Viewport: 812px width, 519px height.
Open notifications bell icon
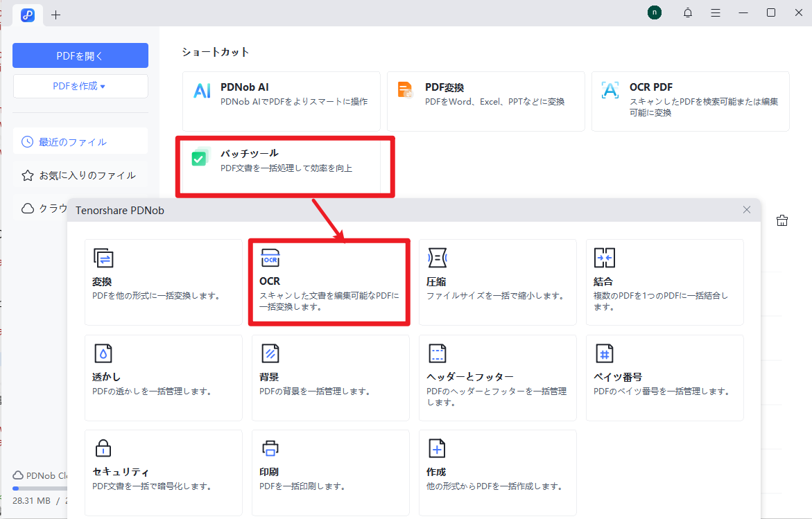pyautogui.click(x=688, y=13)
